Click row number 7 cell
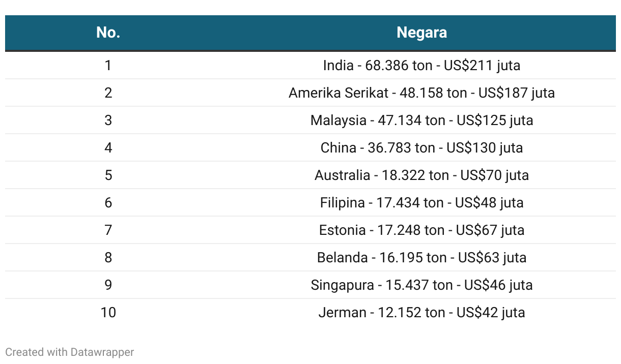This screenshot has height=364, width=621. 108,230
